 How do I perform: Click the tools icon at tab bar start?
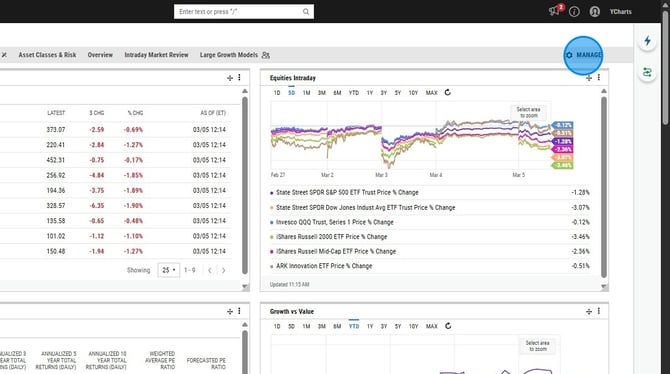click(x=4, y=55)
